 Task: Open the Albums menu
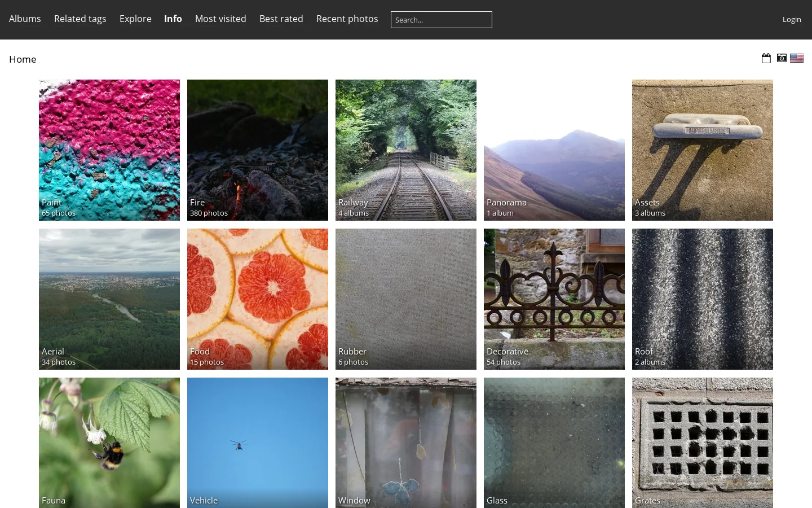pos(25,19)
